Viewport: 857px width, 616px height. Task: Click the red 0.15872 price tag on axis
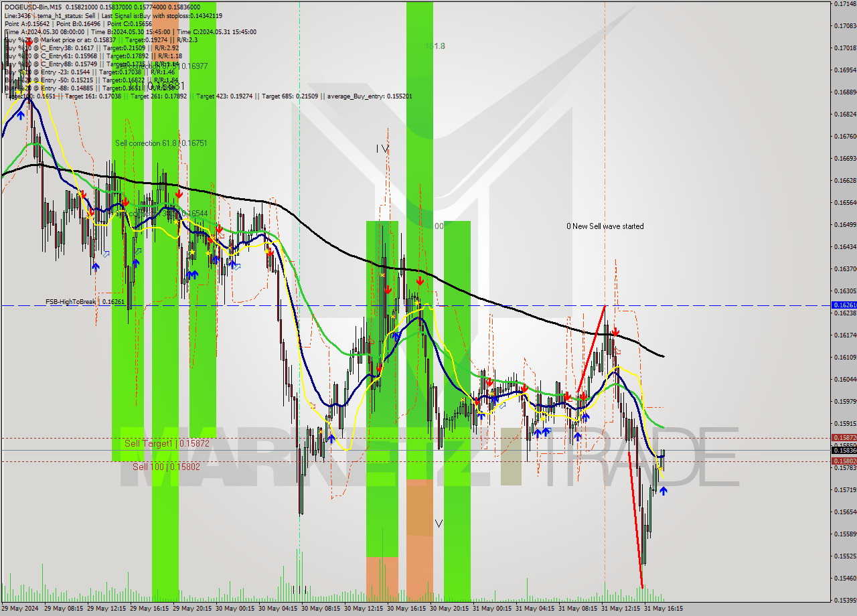pyautogui.click(x=844, y=437)
